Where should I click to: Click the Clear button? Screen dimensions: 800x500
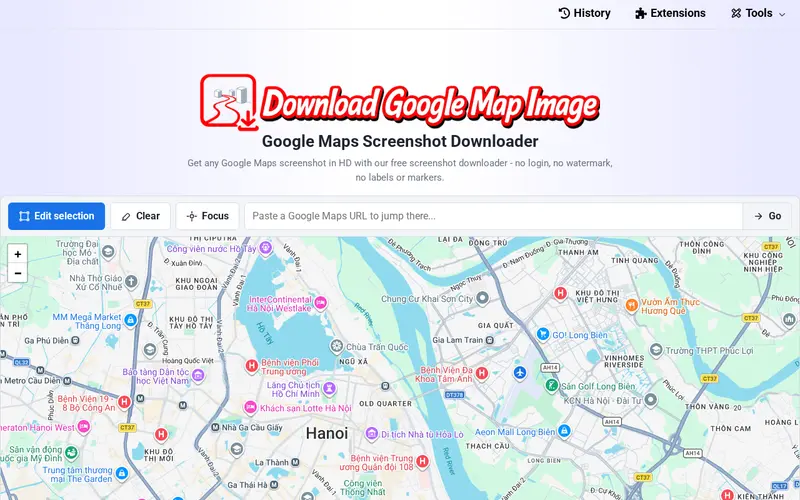[x=140, y=216]
